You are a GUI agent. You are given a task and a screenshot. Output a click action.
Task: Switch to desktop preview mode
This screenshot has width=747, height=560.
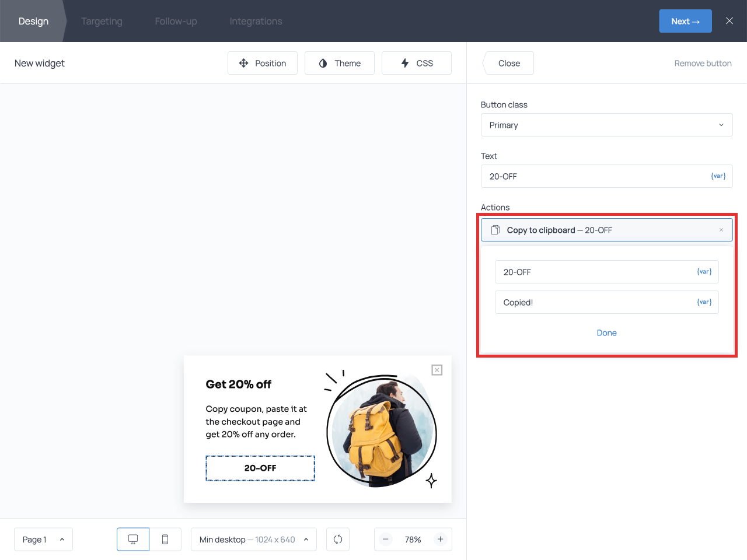tap(133, 540)
